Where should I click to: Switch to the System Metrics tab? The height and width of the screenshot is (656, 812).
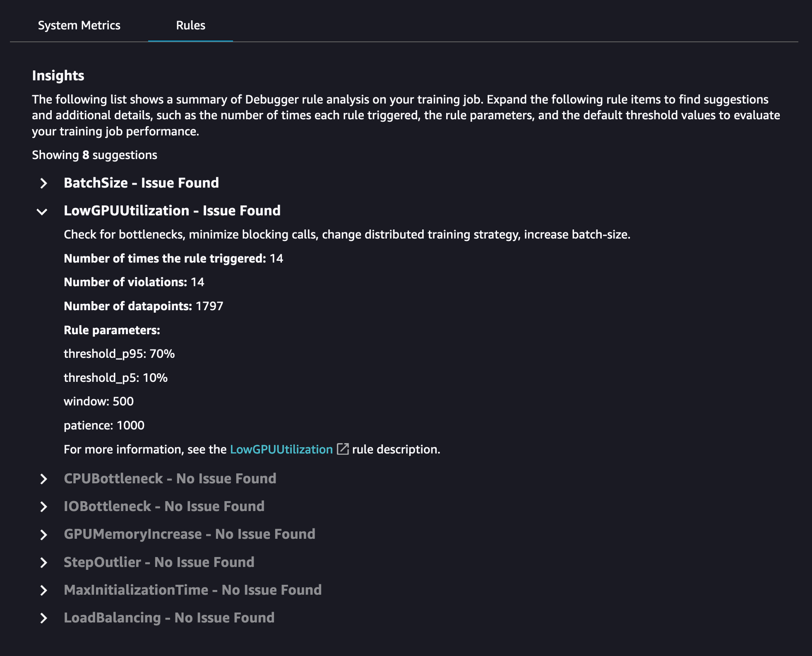click(x=79, y=25)
